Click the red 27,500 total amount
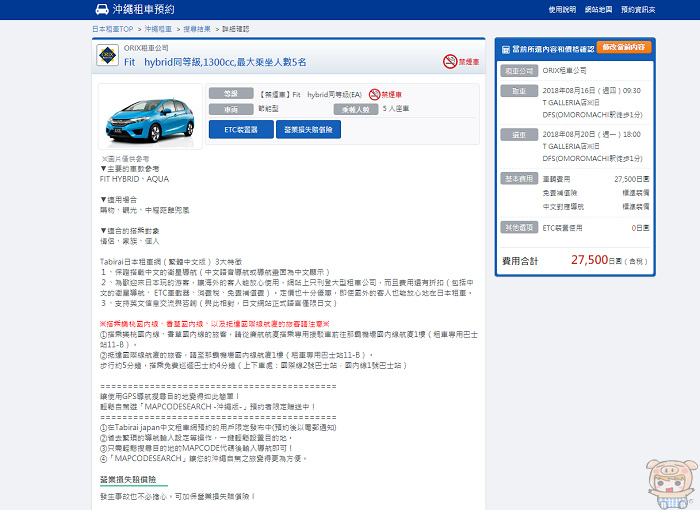 [589, 260]
